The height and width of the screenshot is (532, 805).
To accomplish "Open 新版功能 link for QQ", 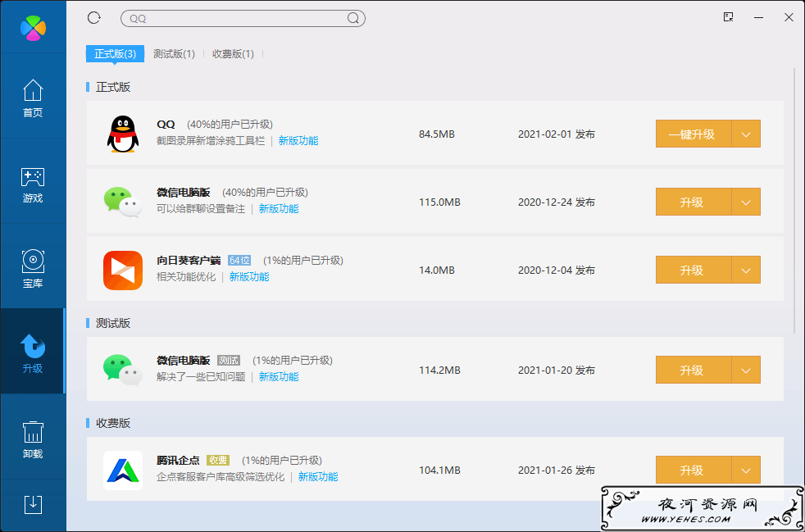I will click(298, 141).
